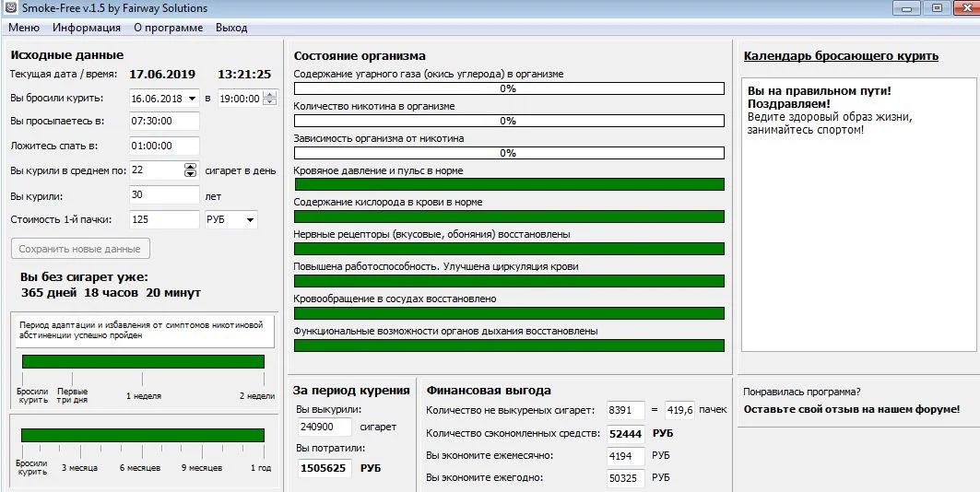Click the years smoked field showing 30
The image size is (980, 492).
tap(163, 195)
